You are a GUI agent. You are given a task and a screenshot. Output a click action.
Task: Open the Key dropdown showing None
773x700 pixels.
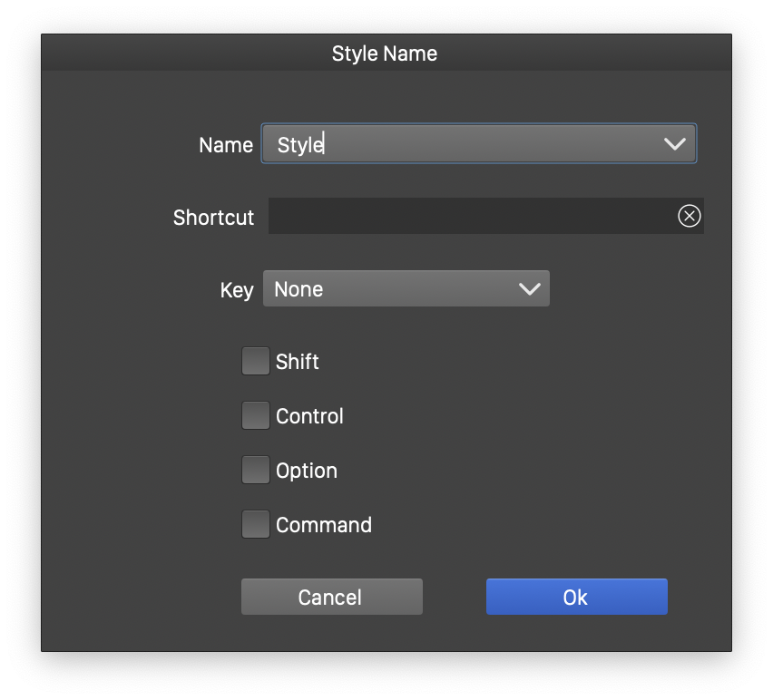coord(390,289)
